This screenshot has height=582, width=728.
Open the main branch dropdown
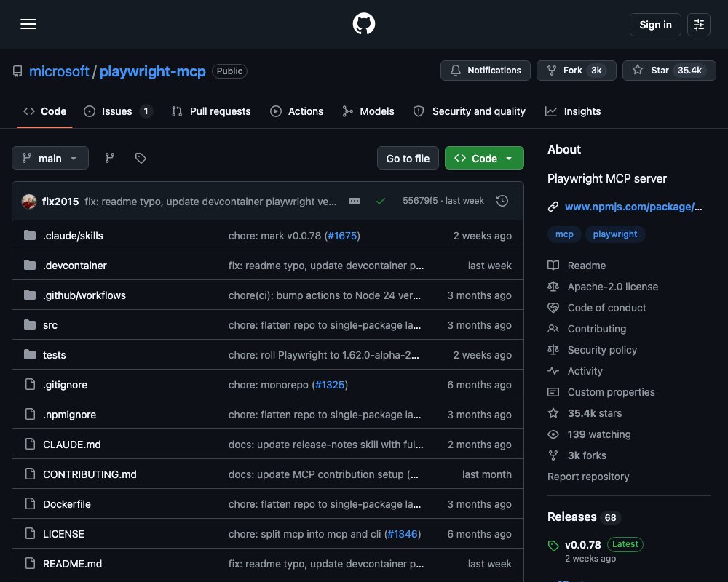(50, 159)
